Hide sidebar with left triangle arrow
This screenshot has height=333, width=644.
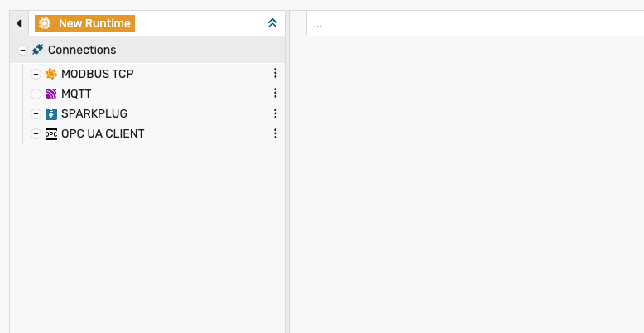18,23
